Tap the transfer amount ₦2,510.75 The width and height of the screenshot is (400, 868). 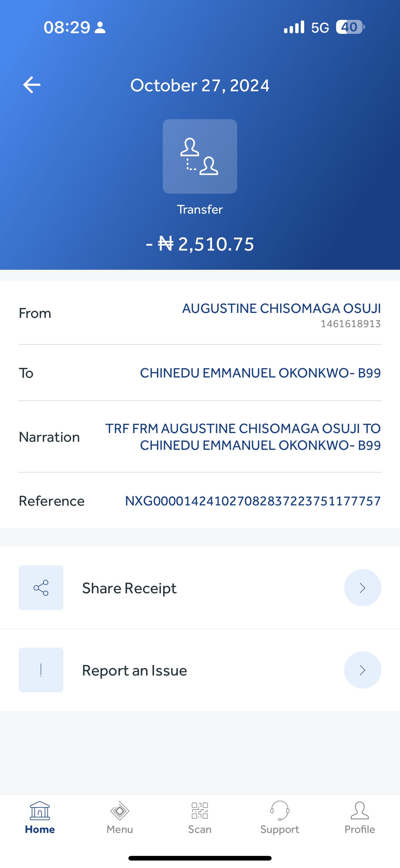[200, 244]
